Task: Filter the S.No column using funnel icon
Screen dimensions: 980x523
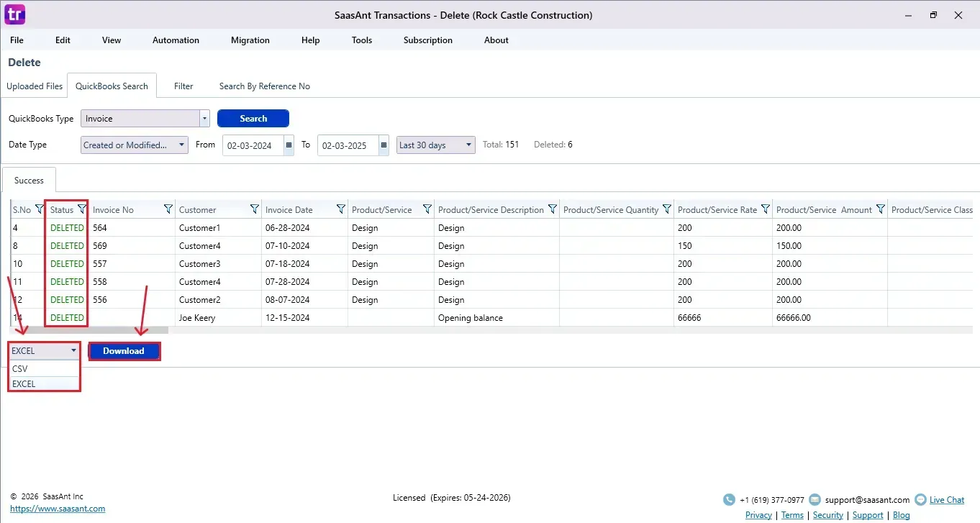Action: (x=40, y=209)
